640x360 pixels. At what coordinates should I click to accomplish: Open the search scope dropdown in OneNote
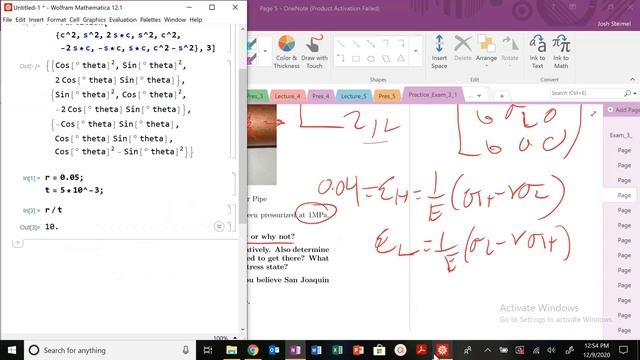(635, 93)
